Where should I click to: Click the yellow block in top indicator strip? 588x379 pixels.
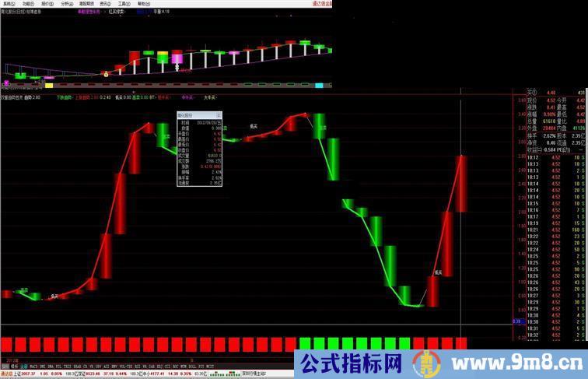tap(49, 85)
